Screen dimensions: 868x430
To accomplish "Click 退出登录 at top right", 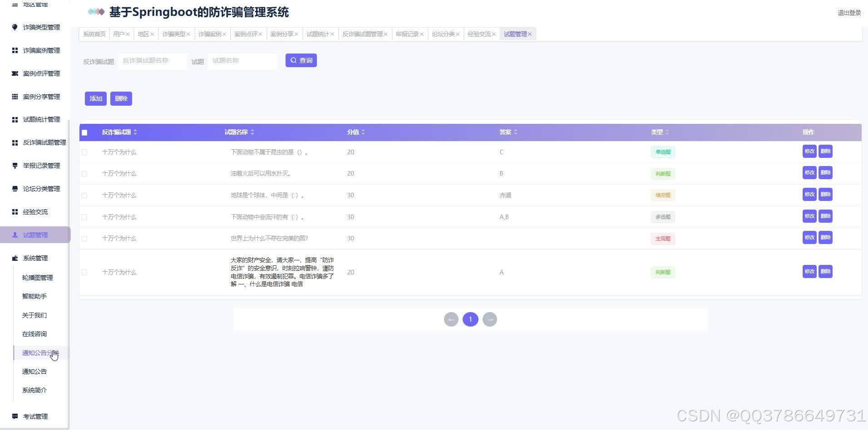I will 849,13.
